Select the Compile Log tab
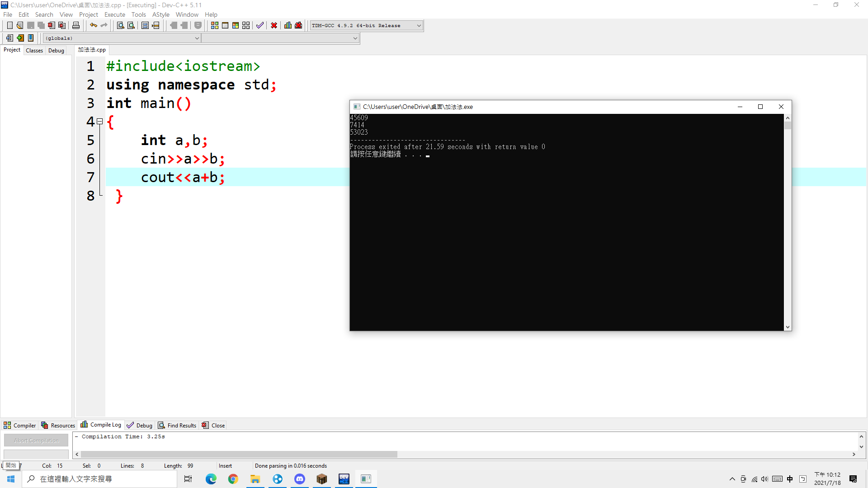 coord(101,425)
